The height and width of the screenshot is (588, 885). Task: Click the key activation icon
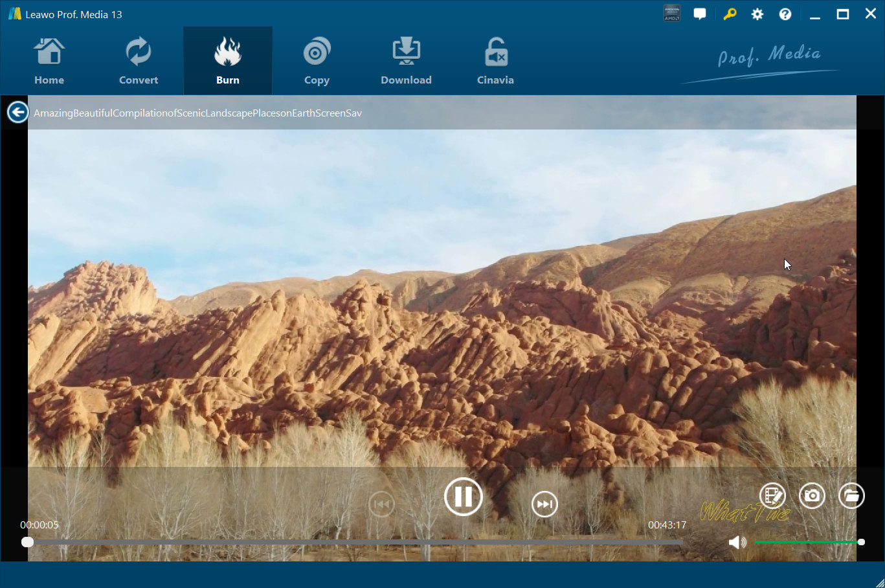pos(730,14)
